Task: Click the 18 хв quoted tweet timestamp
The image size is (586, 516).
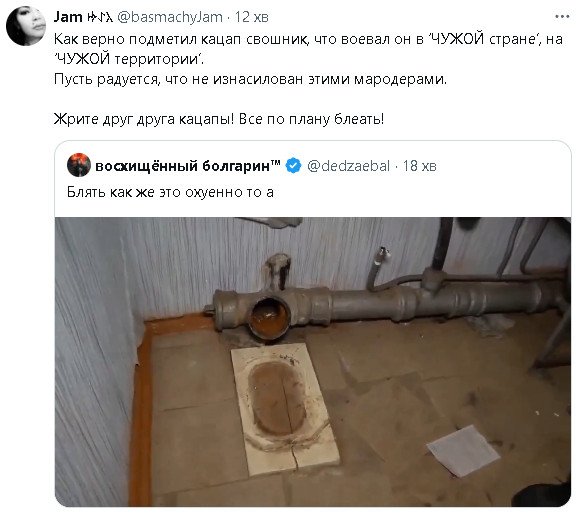Action: tap(420, 166)
